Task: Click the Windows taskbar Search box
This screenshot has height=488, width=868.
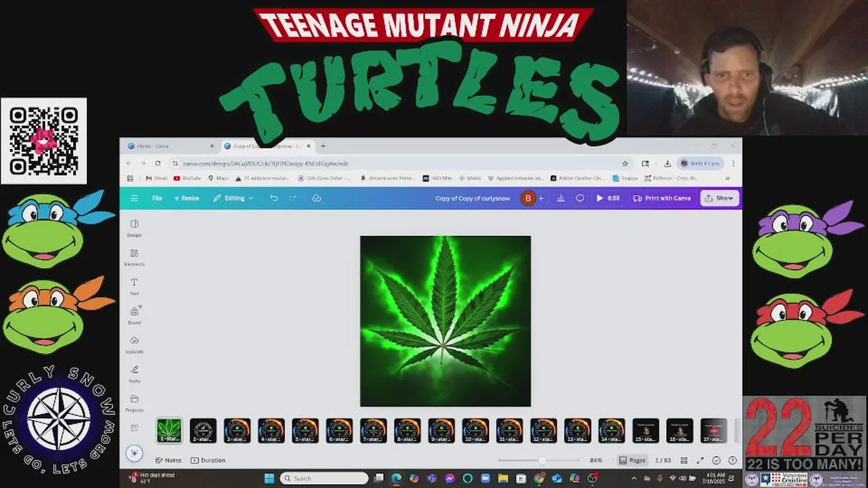Action: pyautogui.click(x=323, y=479)
